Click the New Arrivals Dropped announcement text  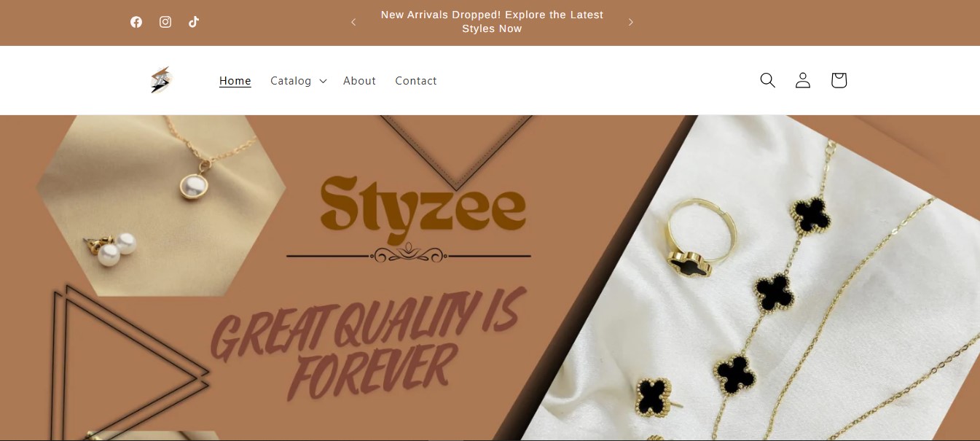click(x=492, y=22)
